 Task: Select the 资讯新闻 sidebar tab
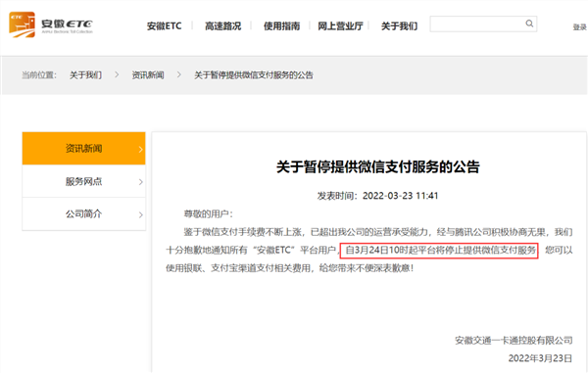click(83, 148)
